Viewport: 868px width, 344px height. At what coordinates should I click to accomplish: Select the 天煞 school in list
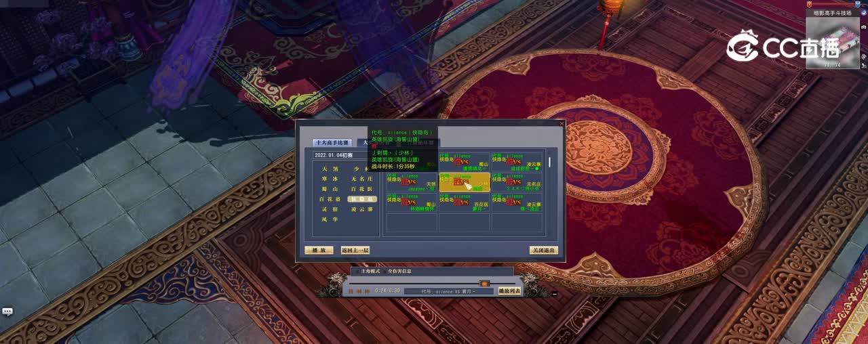[x=330, y=169]
